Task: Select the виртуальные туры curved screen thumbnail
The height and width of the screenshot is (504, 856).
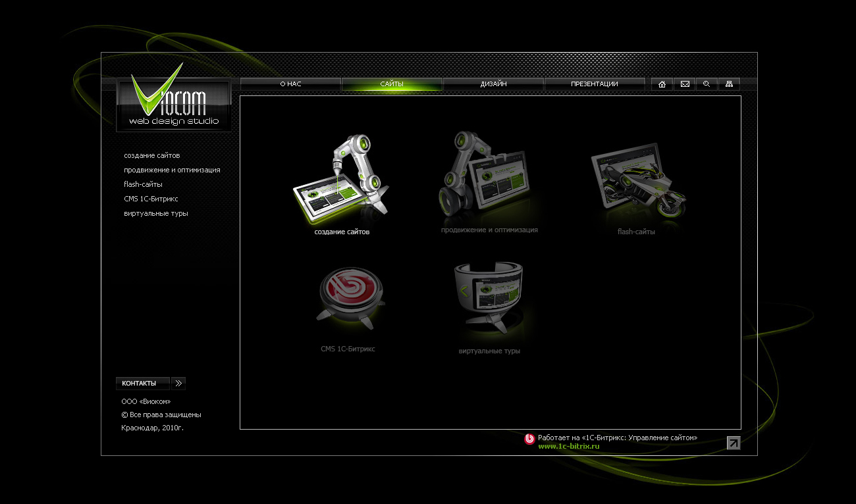Action: [489, 296]
